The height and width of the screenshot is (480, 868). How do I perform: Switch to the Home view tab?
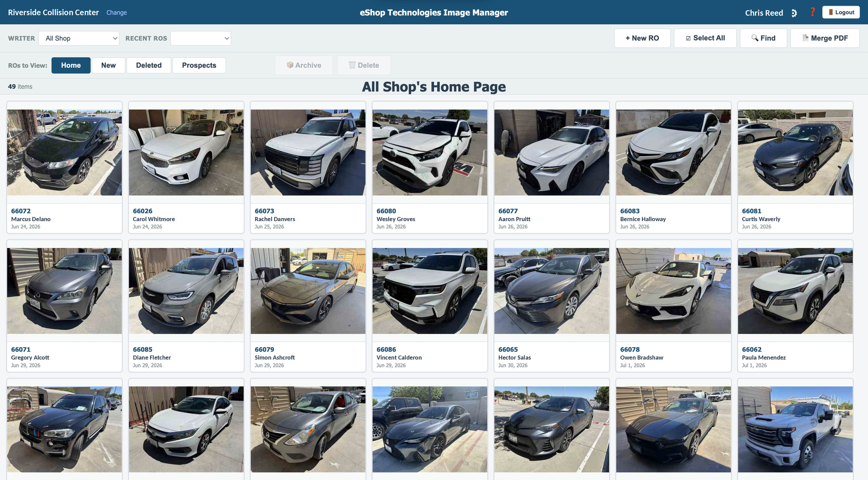click(x=71, y=65)
